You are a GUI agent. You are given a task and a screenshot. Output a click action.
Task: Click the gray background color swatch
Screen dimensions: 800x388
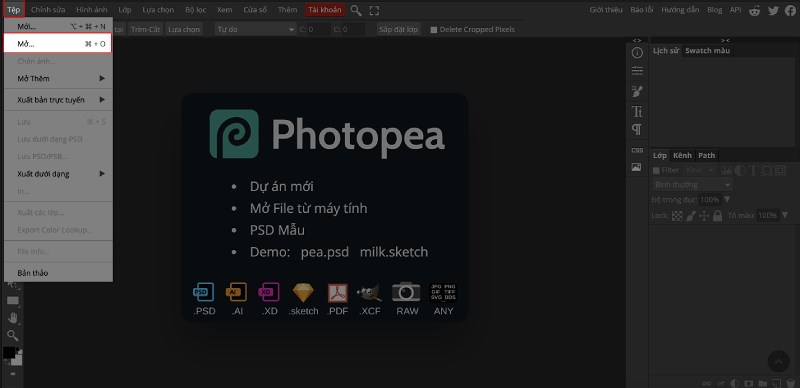coord(18,360)
